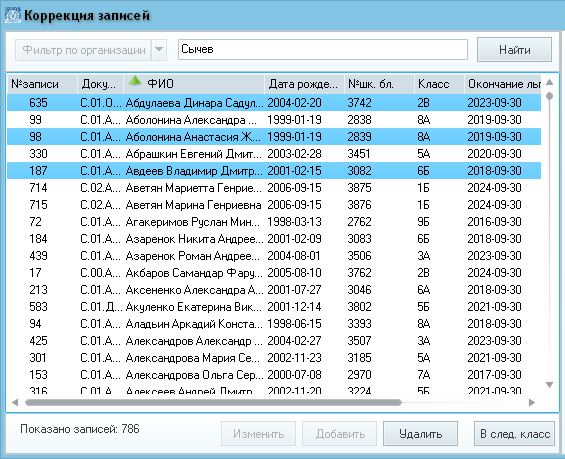Viewport: 565px width, 459px height.
Task: Click the Удалить button
Action: [x=421, y=433]
